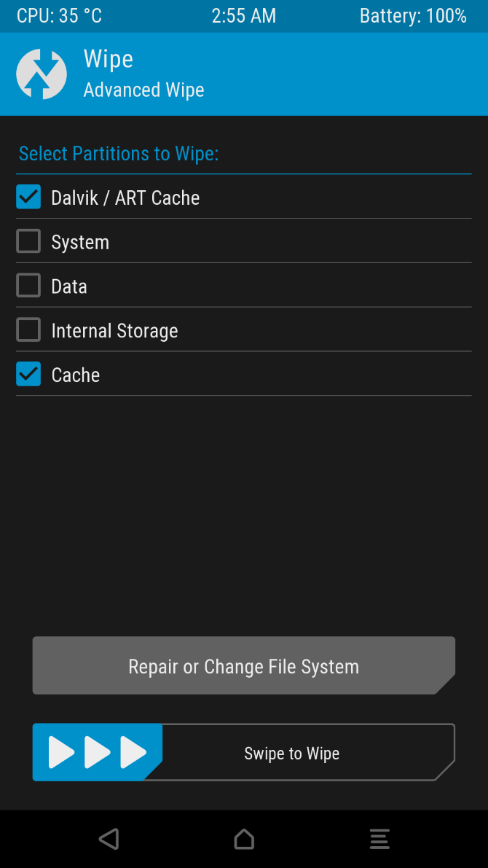Screen dimensions: 488x868
Task: Select the Internal Storage checkbox
Action: tap(28, 329)
